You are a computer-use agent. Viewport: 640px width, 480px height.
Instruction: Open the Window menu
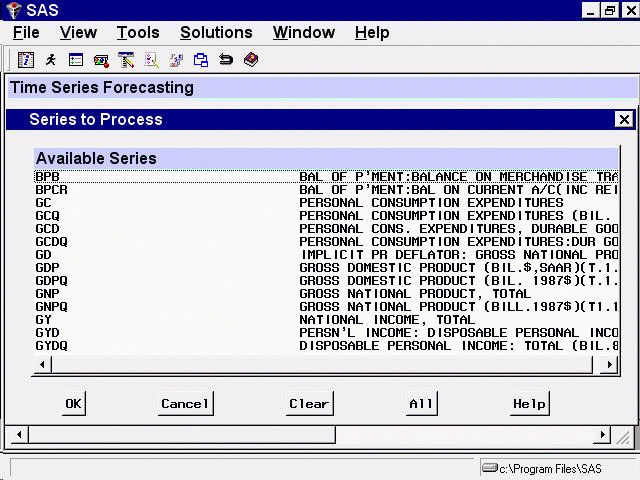pos(304,33)
